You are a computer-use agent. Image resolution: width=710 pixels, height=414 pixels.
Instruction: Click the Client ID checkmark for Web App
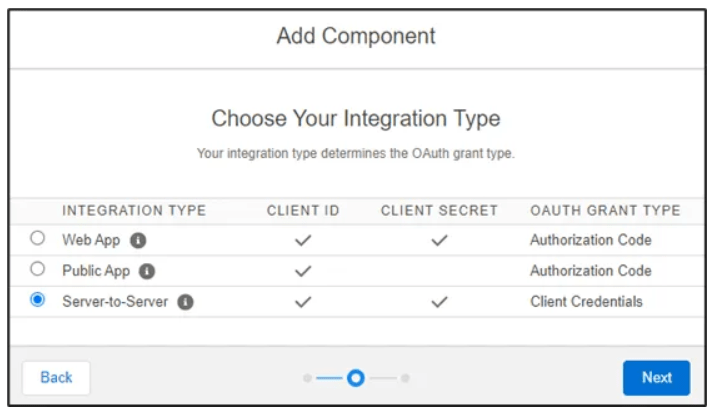tap(305, 240)
